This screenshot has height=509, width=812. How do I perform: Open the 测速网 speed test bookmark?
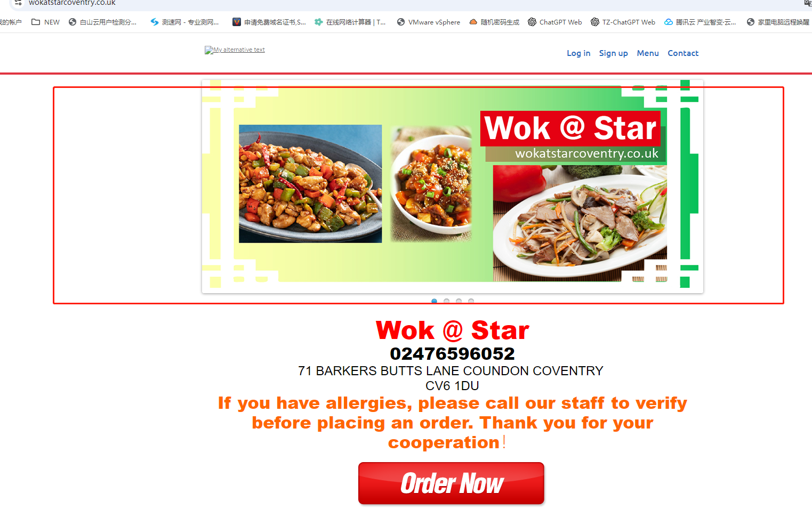click(184, 22)
